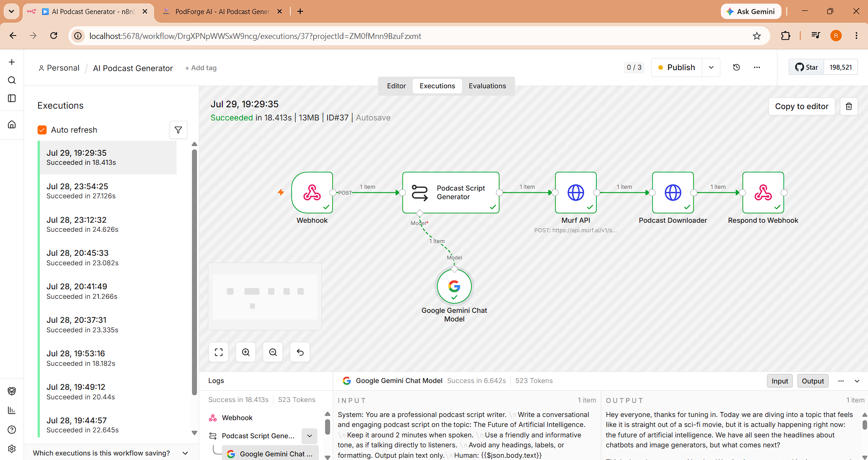The width and height of the screenshot is (868, 460).
Task: Open execution Jul 28, 23:54:25
Action: click(x=108, y=191)
